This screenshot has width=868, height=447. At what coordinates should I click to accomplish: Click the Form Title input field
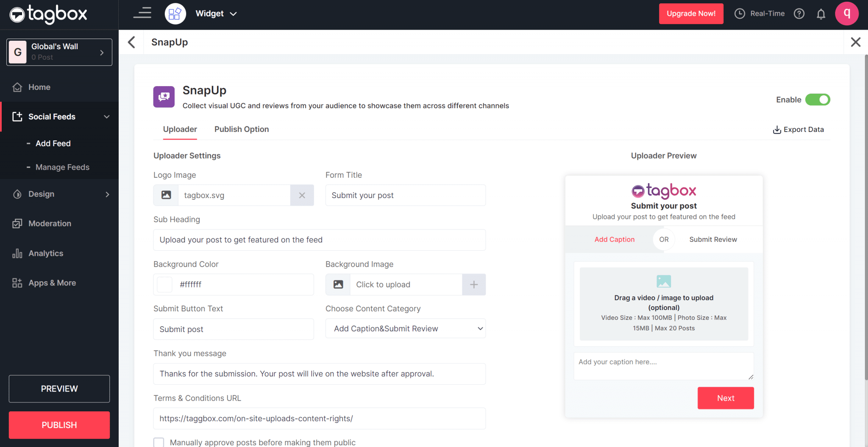point(405,196)
